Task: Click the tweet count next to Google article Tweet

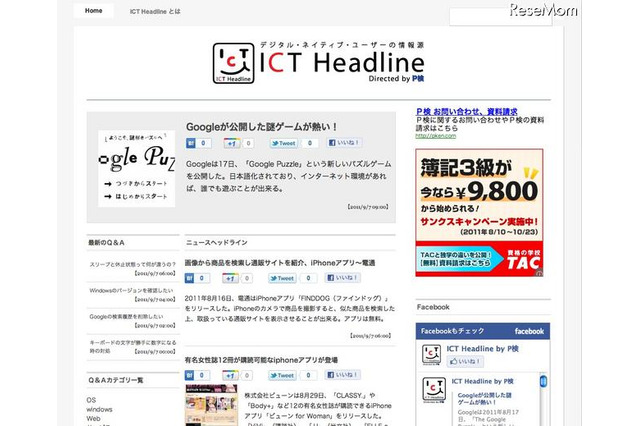Action: (310, 143)
